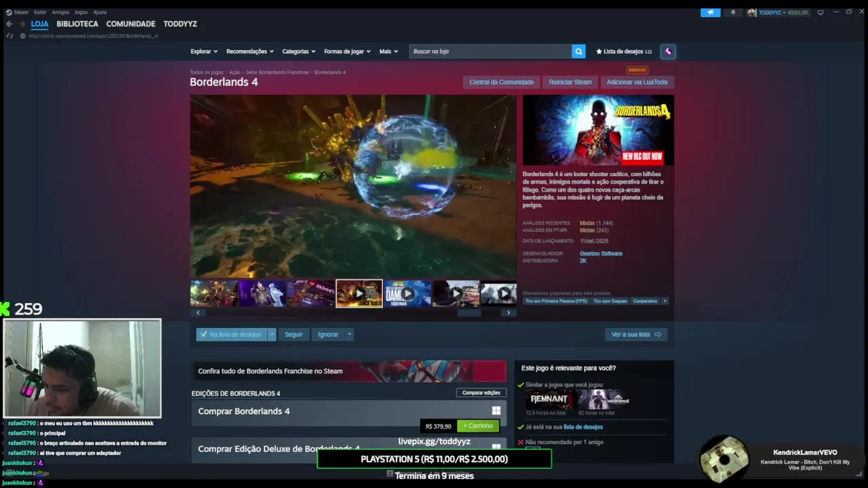The image size is (868, 488).
Task: Click the Borderlands 4 capsule header image
Action: 598,130
